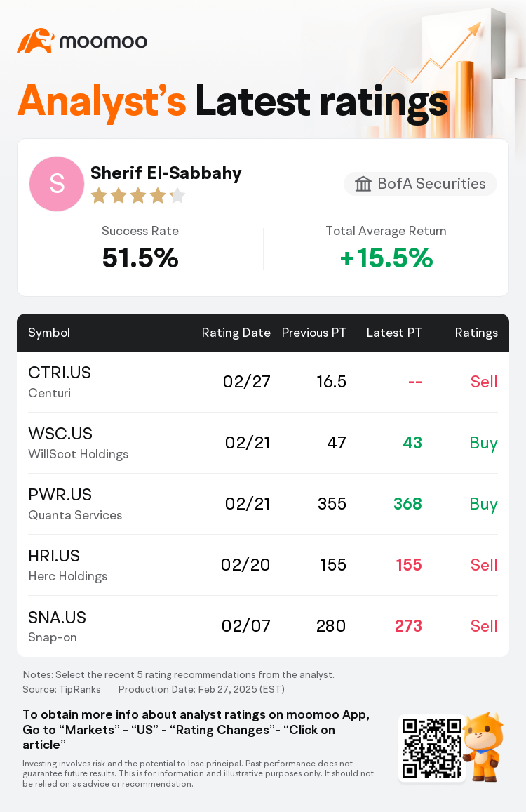
Task: Click the moomoo bull logo icon
Action: [35, 41]
